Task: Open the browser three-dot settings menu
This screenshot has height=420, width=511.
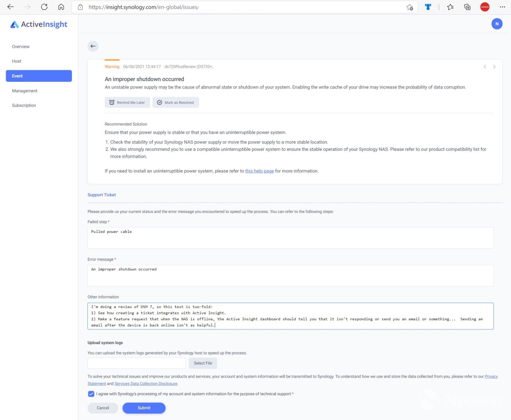Action: pos(502,7)
